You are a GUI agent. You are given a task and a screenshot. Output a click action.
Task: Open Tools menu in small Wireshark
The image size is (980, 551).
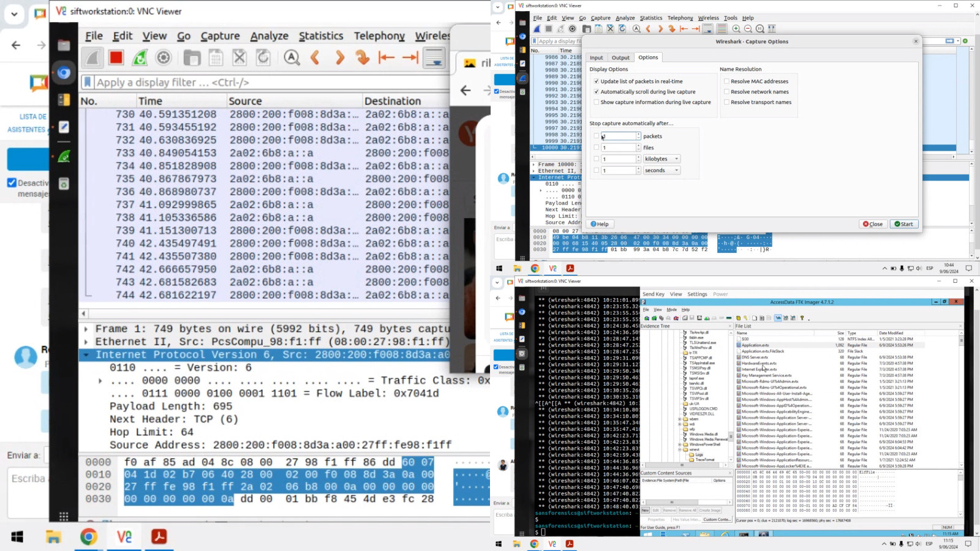tap(730, 18)
